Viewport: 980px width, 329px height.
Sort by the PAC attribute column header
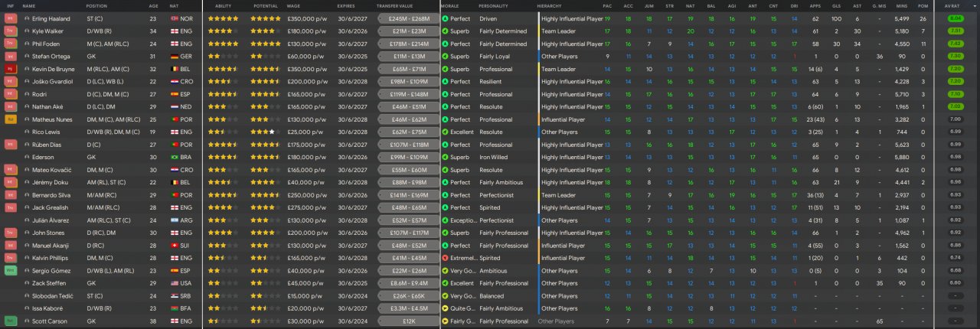607,5
